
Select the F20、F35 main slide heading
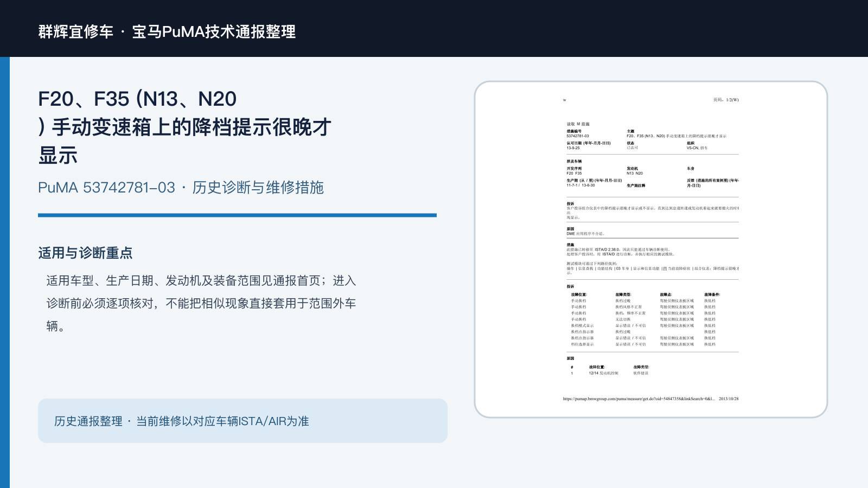pos(185,127)
